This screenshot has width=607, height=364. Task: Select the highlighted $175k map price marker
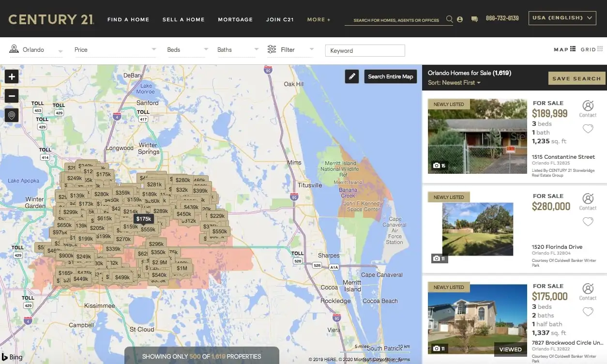[144, 219]
